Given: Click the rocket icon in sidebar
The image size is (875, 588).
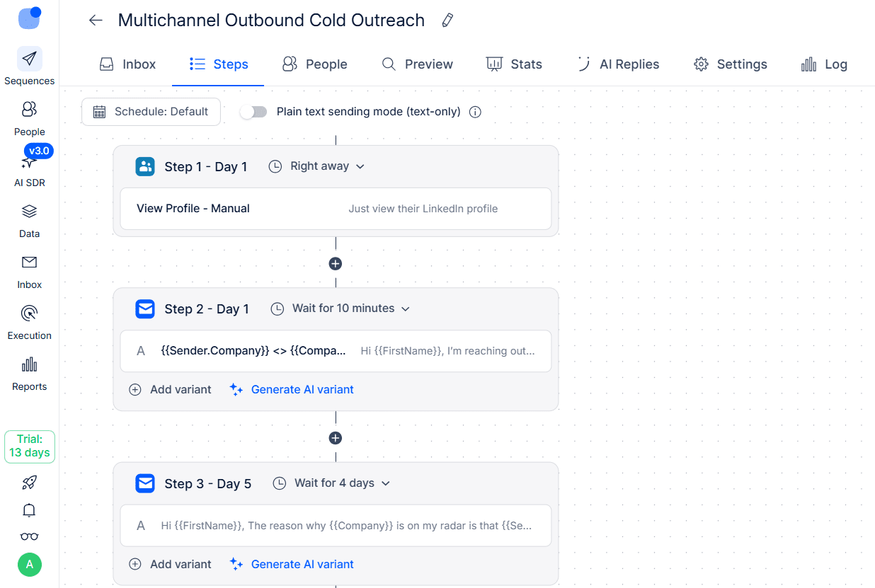Looking at the screenshot, I should click(29, 483).
